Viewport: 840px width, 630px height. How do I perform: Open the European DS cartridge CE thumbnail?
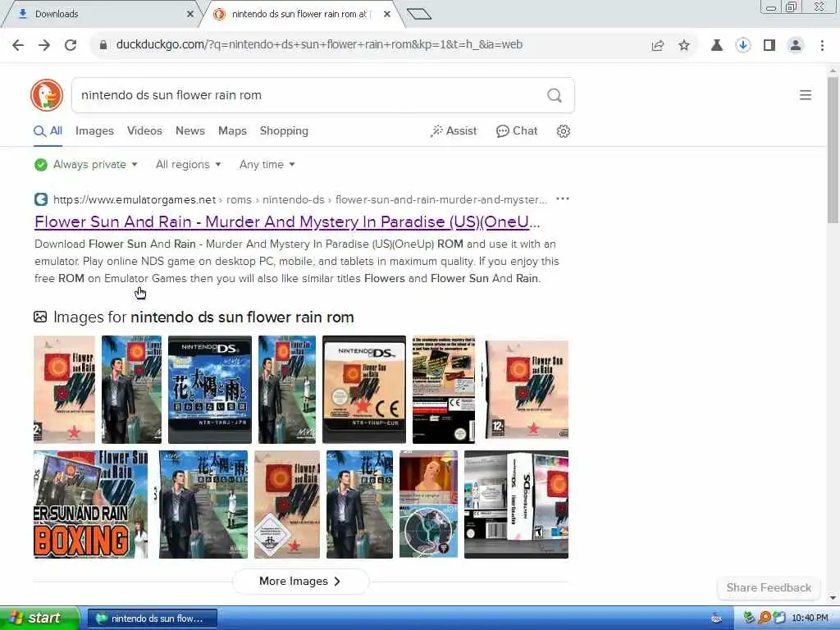363,390
